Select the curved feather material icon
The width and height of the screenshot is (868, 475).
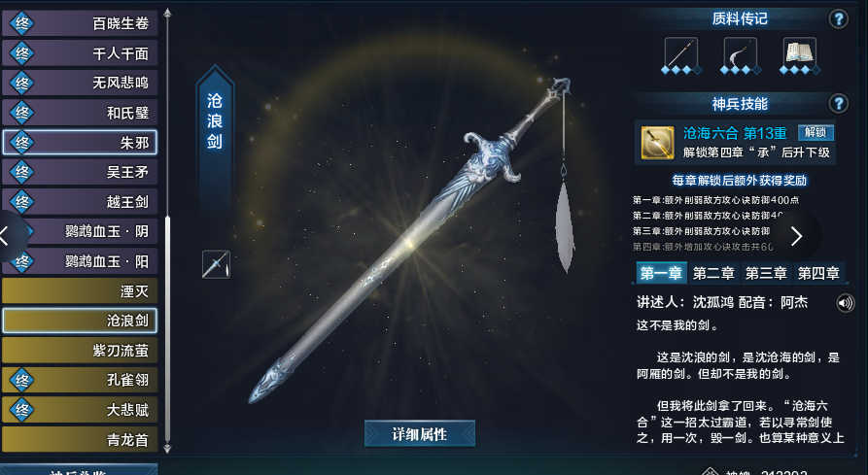(x=740, y=53)
